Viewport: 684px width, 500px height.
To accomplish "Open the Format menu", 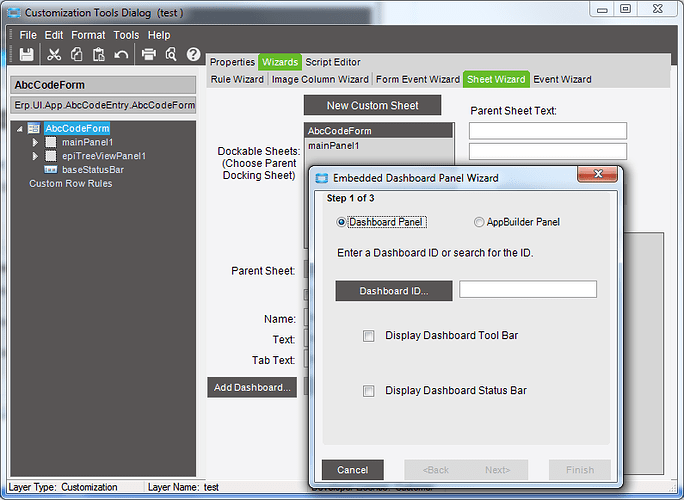I will pos(88,35).
